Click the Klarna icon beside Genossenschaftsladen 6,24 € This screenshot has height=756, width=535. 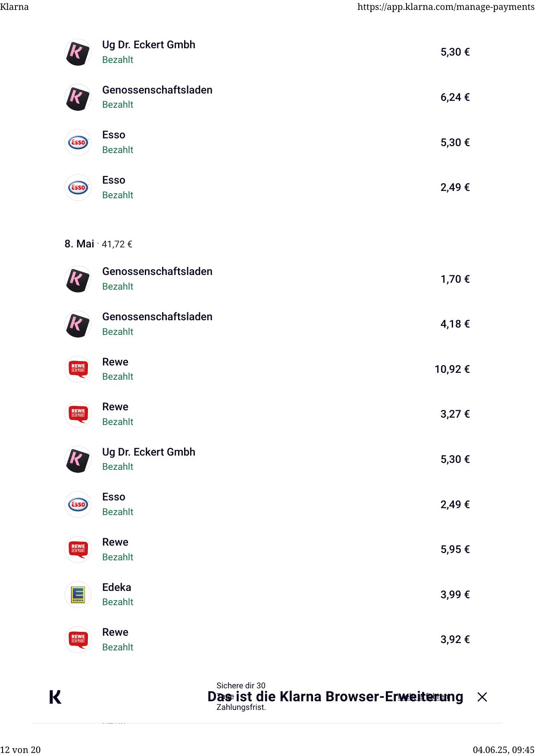78,97
